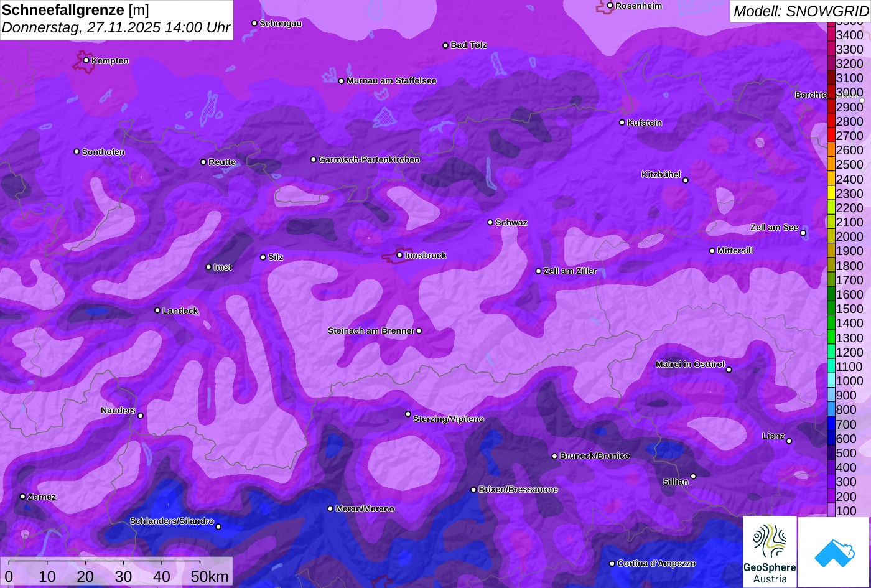Viewport: 871px width, 588px height.
Task: Click the Schneefallgrenze [m] title
Action: [x=75, y=10]
